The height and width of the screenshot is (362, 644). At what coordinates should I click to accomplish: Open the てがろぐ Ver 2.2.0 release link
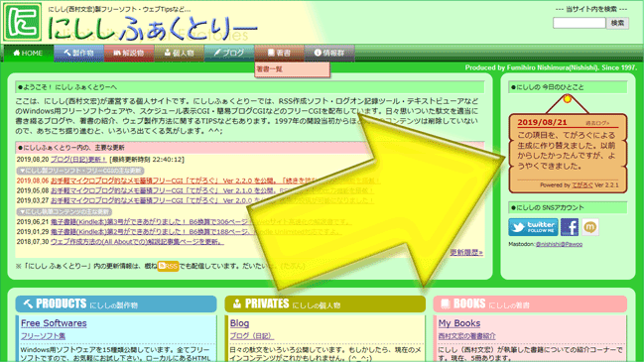coord(215,181)
